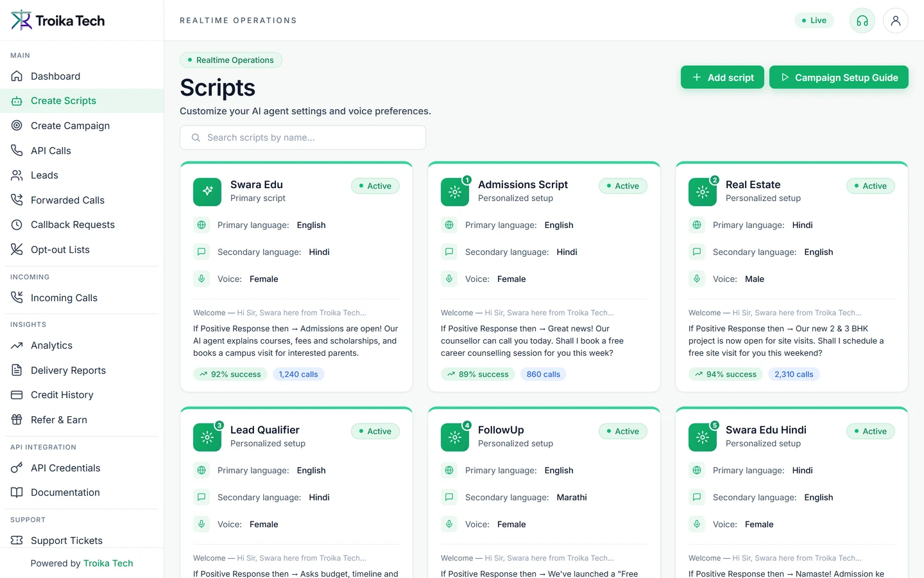Click the Lead Qualifier script icon

pos(207,437)
